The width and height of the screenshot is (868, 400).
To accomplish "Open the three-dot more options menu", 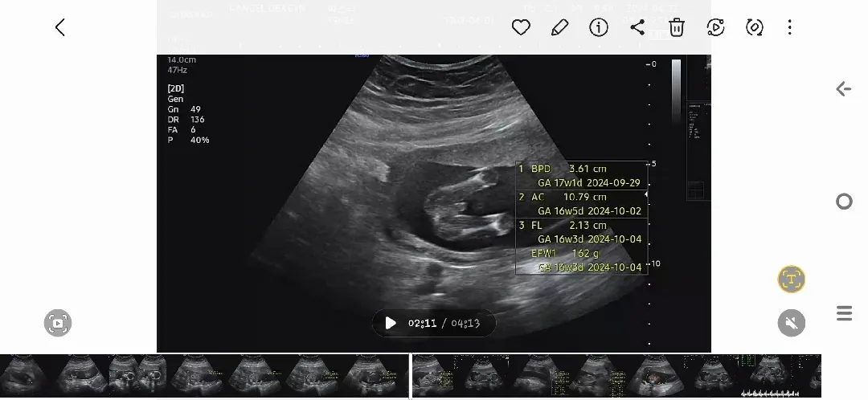I will [x=790, y=27].
